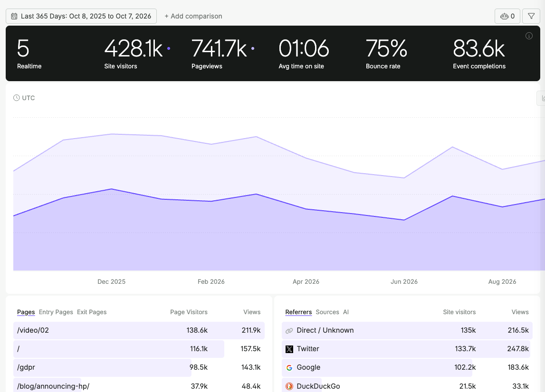
Task: Select Avg time on site metric
Action: click(304, 54)
